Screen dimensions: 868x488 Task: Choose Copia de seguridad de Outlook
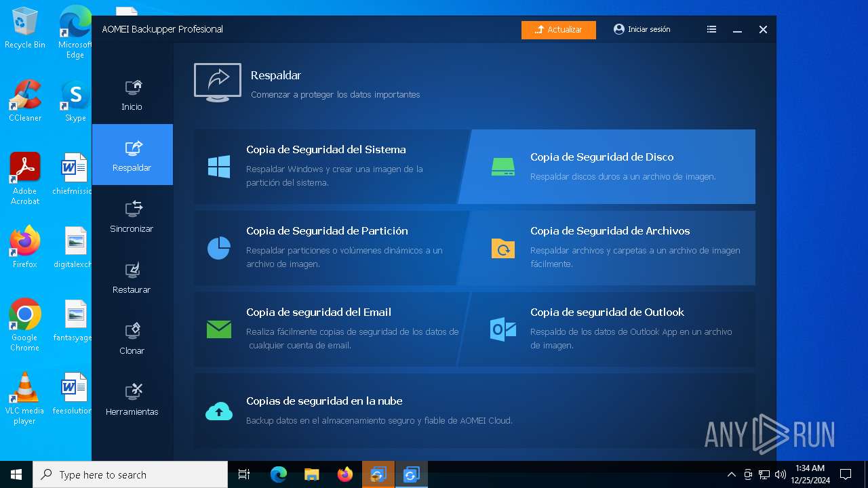pyautogui.click(x=608, y=329)
